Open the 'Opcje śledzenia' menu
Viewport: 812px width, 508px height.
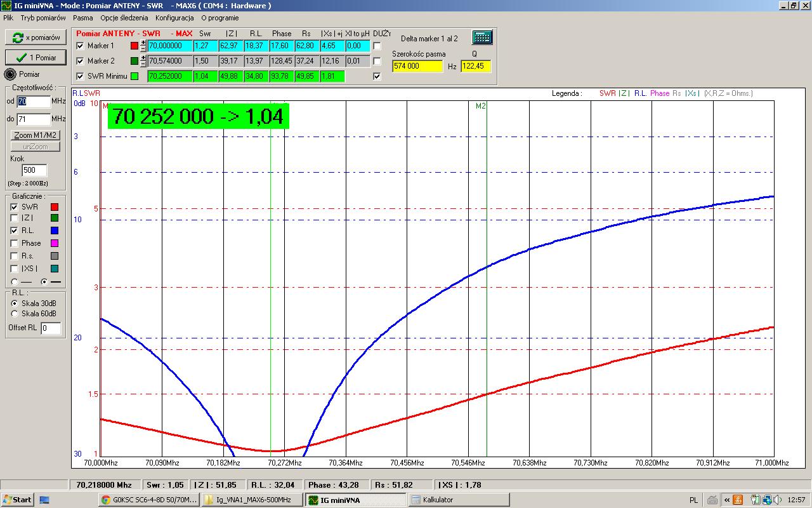(x=124, y=18)
